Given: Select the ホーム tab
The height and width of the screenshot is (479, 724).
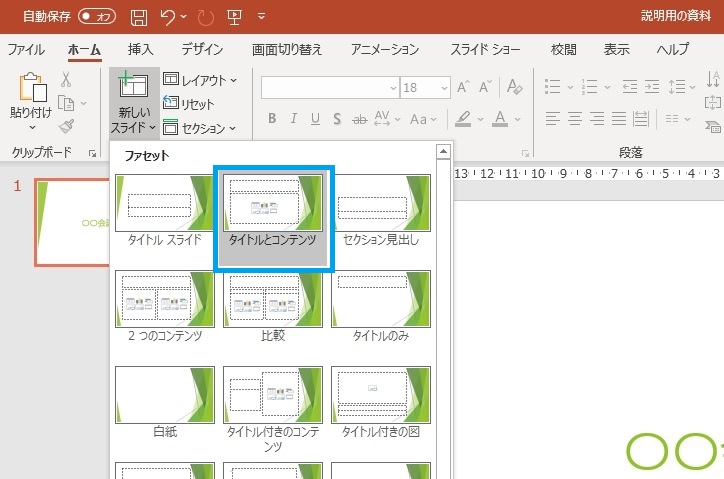Looking at the screenshot, I should point(84,49).
